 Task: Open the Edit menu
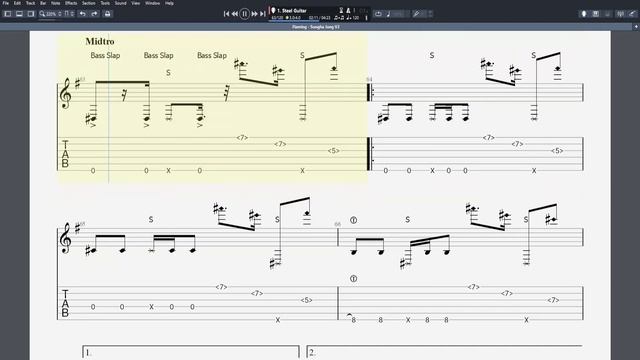point(17,3)
